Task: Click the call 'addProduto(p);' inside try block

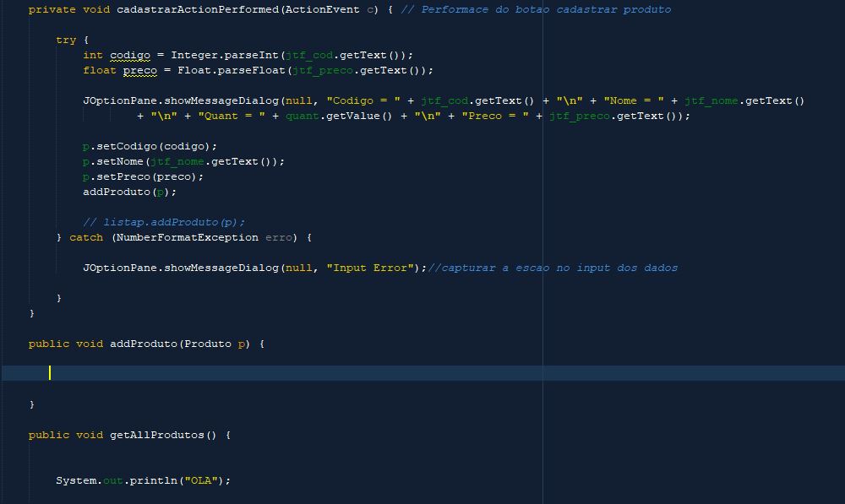Action: 129,192
